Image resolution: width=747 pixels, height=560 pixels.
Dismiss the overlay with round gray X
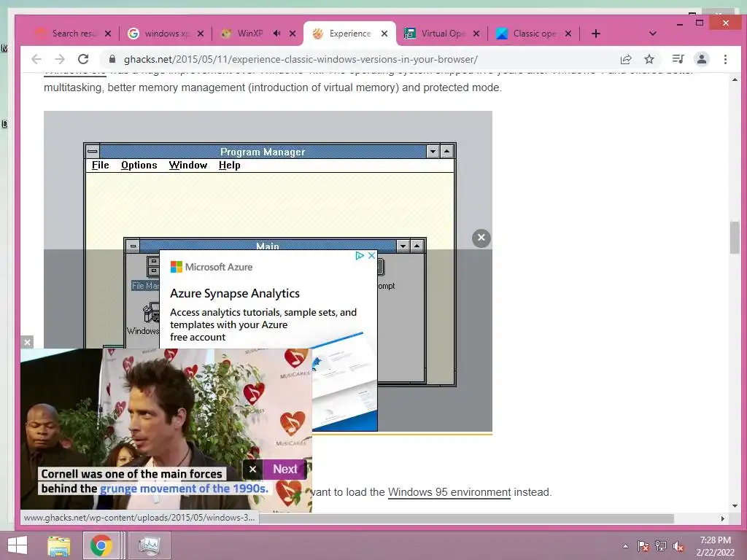[481, 238]
